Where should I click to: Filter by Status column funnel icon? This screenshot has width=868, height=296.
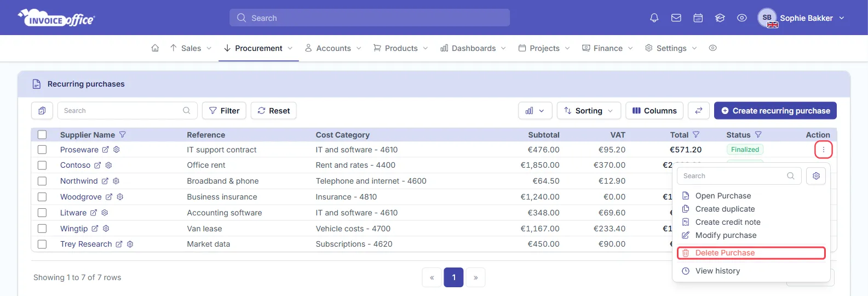(x=758, y=134)
